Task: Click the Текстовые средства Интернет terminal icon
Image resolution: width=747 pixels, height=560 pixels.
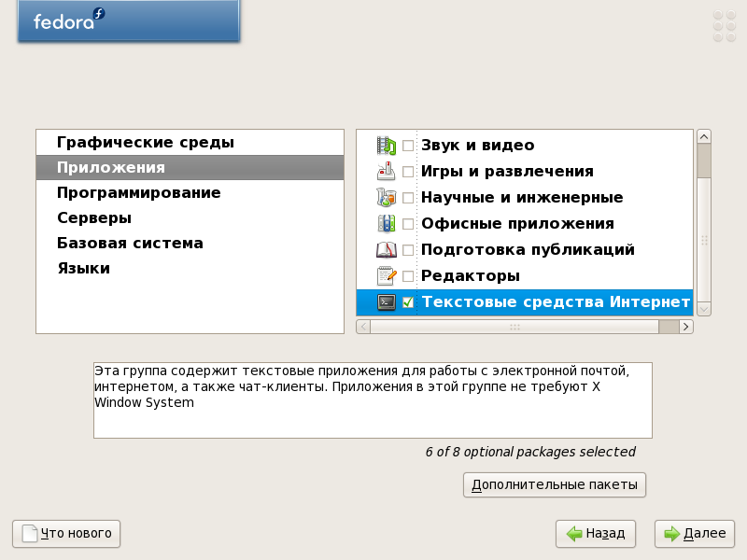Action: 387,301
